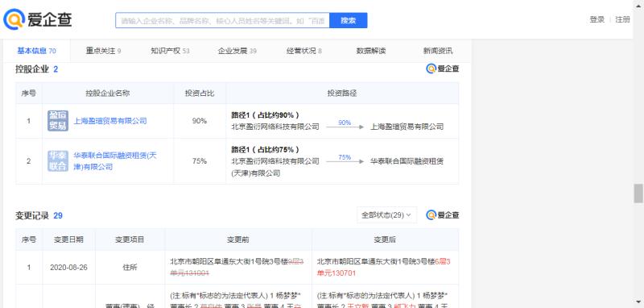Switch to 经营状况 tab
The height and width of the screenshot is (308, 644).
click(x=304, y=51)
